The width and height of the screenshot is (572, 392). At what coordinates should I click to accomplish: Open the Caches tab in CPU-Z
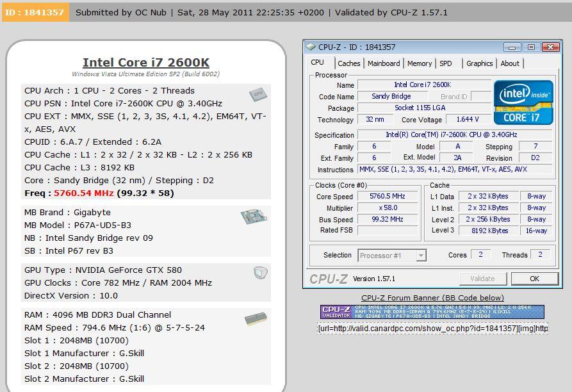click(x=348, y=63)
